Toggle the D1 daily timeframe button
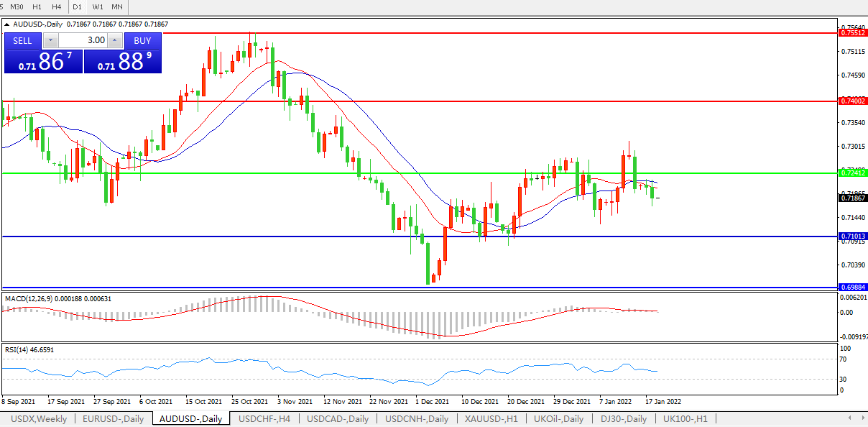 78,6
